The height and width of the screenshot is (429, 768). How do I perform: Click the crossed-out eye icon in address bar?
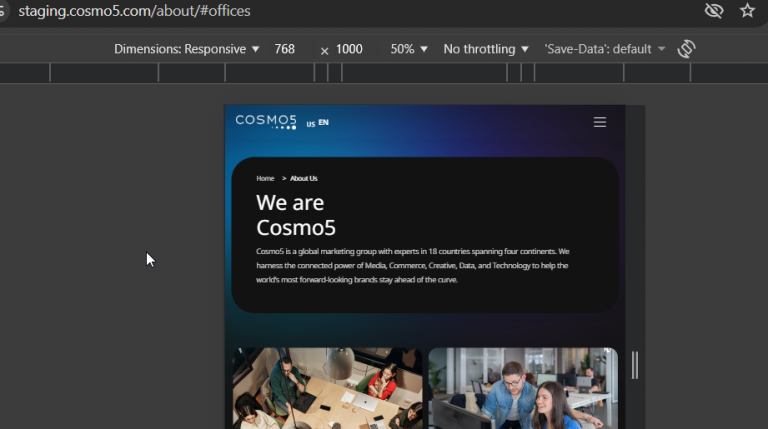[714, 10]
